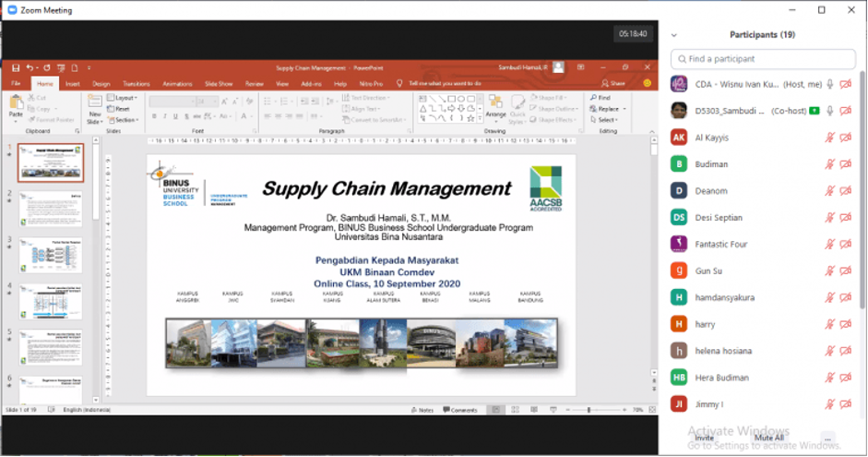This screenshot has height=457, width=868.
Task: Click the Slide Show icon in status bar
Action: click(x=553, y=410)
